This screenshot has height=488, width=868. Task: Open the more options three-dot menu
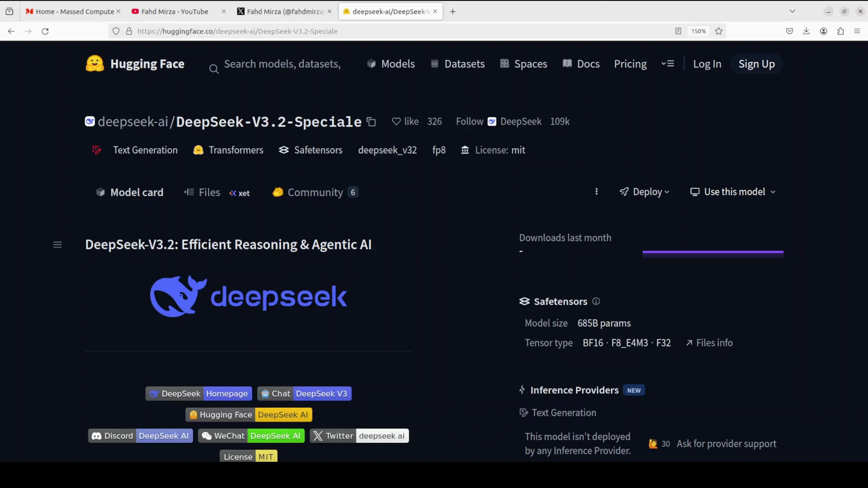596,192
